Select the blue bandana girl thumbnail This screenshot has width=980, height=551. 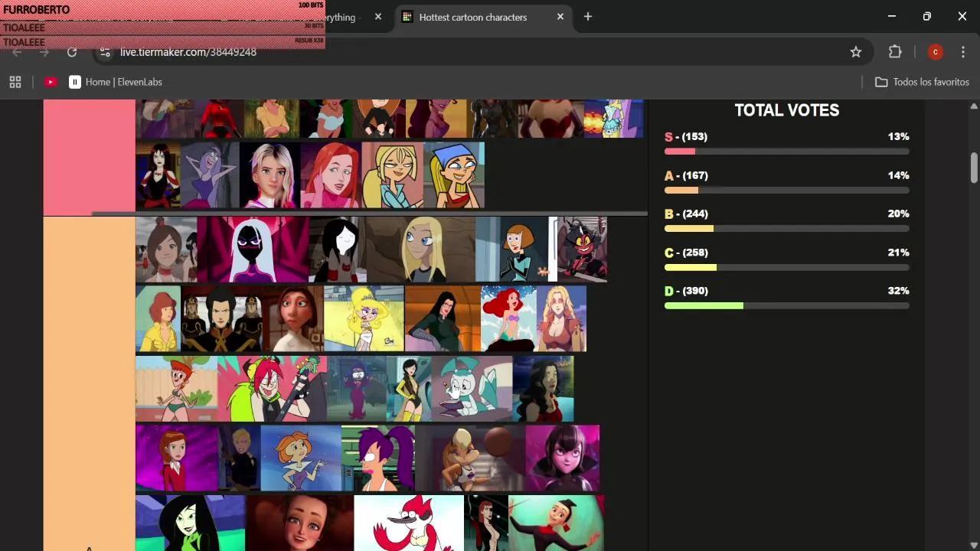[x=454, y=175]
